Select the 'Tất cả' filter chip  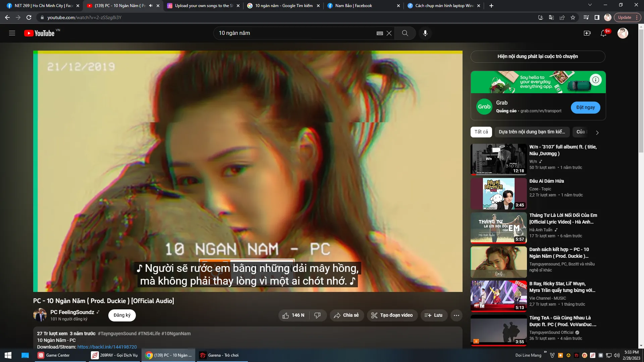click(x=481, y=132)
